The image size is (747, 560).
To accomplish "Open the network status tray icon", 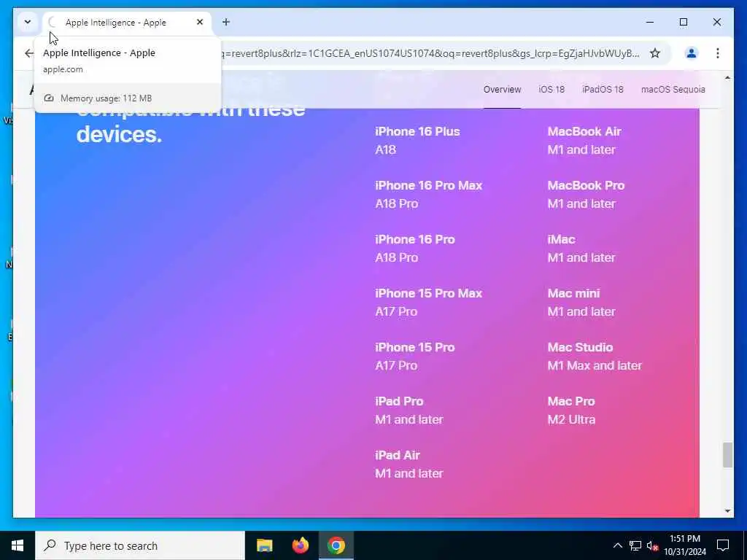I will [x=635, y=545].
